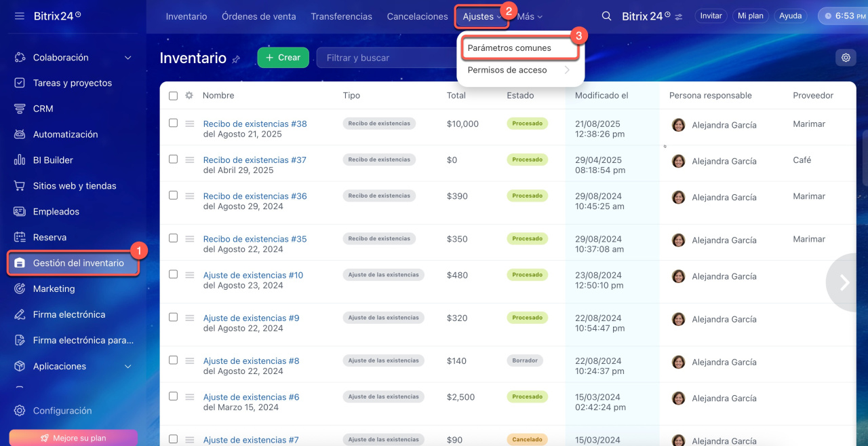Open the Más dropdown in top navigation

pyautogui.click(x=530, y=16)
